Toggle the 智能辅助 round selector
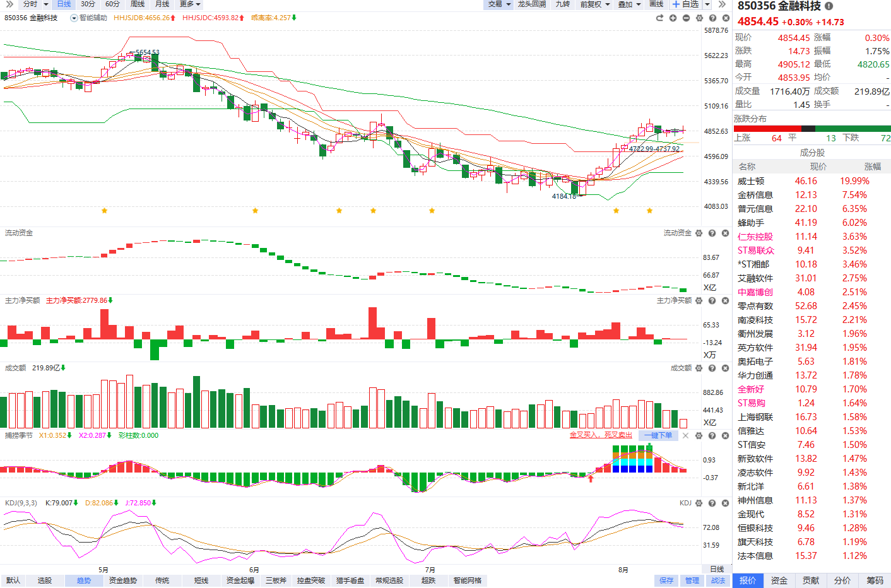 click(x=74, y=18)
